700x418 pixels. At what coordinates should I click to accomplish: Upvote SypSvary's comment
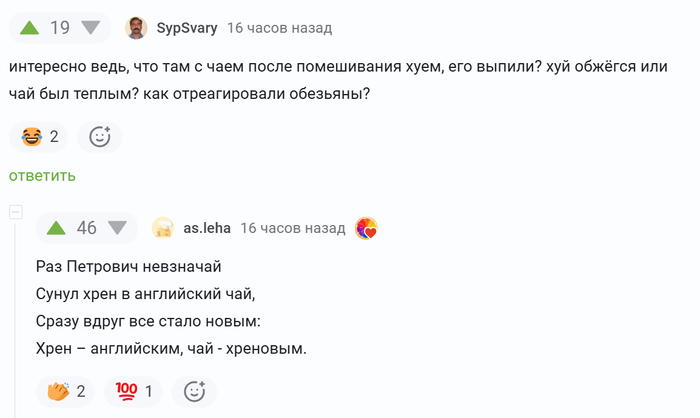tap(29, 28)
